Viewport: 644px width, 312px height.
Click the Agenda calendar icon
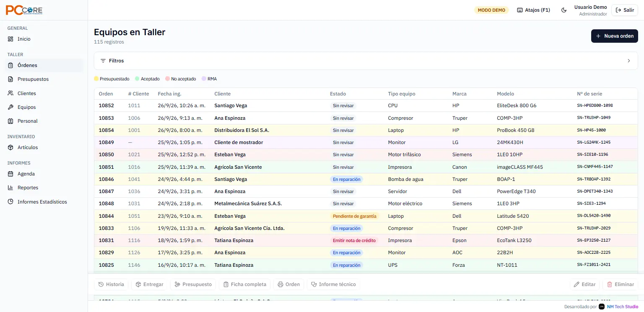[x=10, y=174]
